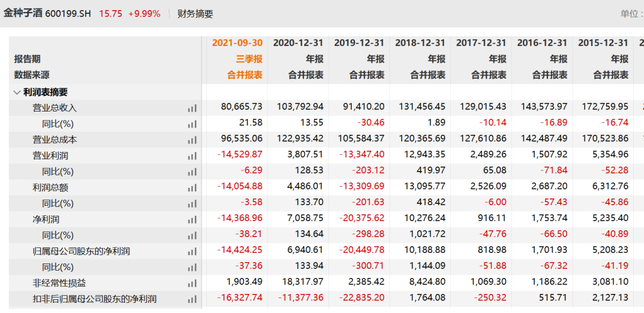Screen dimensions: 644x313
Task: Open chart icon for 归属母公司股东的净利润 同比(%) row
Action: pyautogui.click(x=192, y=268)
